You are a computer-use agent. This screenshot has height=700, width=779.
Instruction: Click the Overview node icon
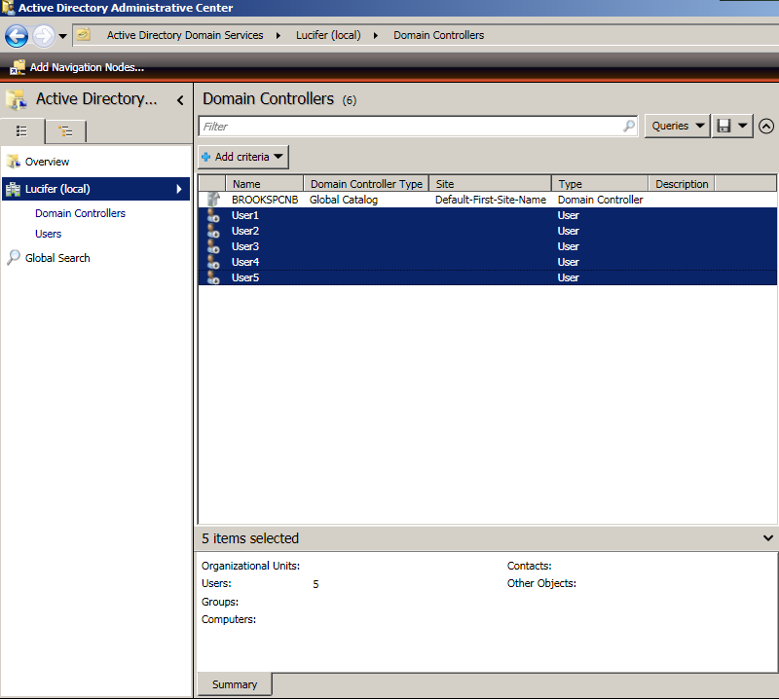click(x=14, y=162)
